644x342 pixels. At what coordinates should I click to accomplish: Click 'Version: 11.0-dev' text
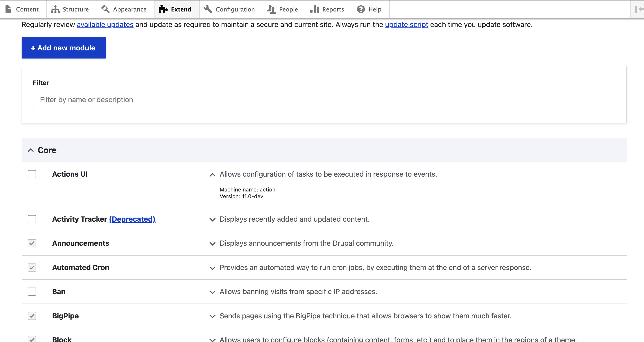(x=241, y=196)
